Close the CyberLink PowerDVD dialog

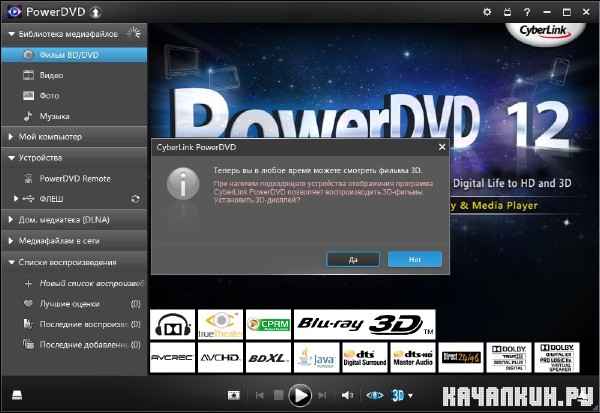coord(442,147)
